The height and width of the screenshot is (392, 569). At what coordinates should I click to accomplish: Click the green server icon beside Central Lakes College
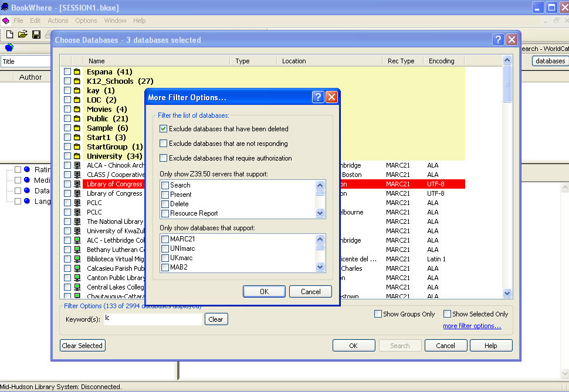coord(77,287)
